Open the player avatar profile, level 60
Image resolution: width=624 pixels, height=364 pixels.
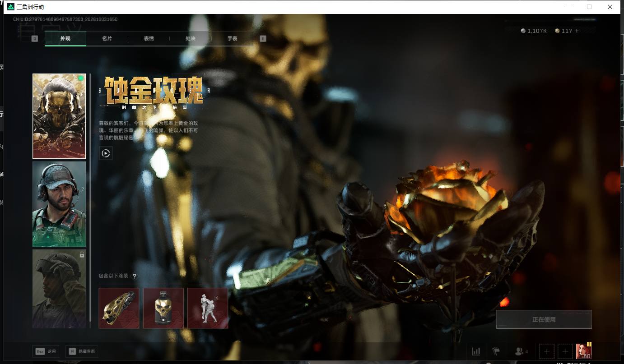tap(583, 351)
